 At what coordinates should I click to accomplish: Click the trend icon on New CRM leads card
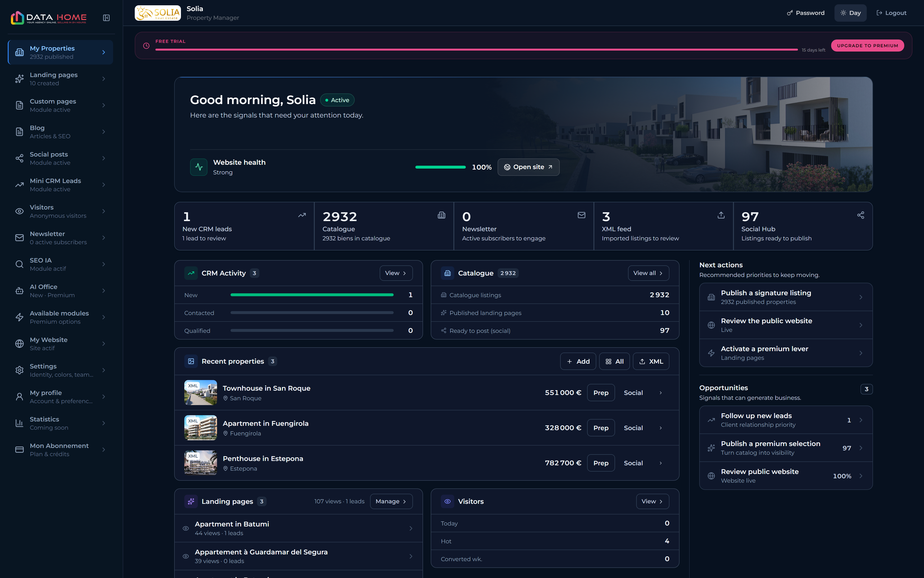pyautogui.click(x=302, y=215)
